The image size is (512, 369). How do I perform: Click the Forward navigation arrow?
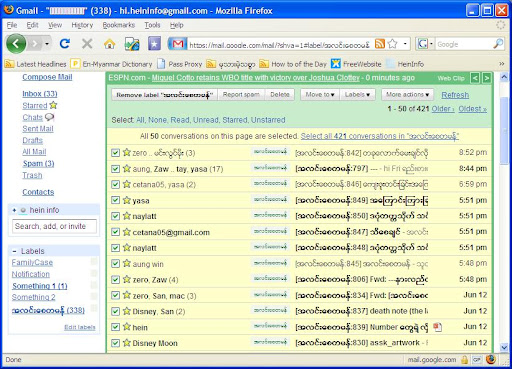[x=35, y=44]
